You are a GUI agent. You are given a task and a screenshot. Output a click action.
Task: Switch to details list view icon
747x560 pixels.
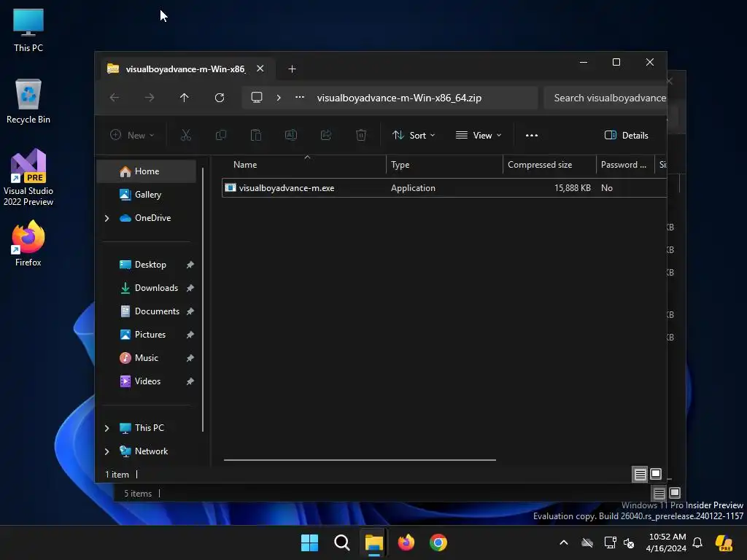[640, 474]
